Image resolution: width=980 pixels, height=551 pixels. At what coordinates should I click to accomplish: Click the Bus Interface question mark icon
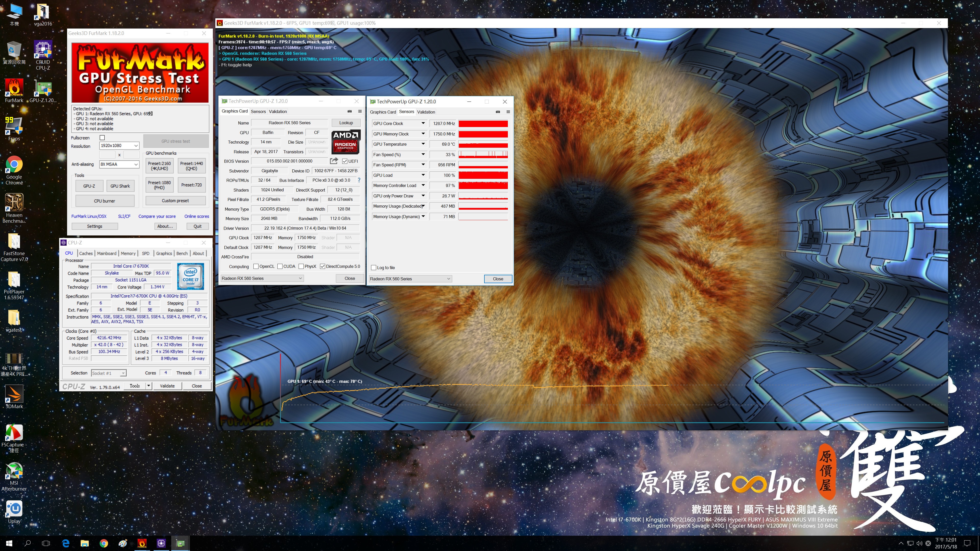pos(358,180)
